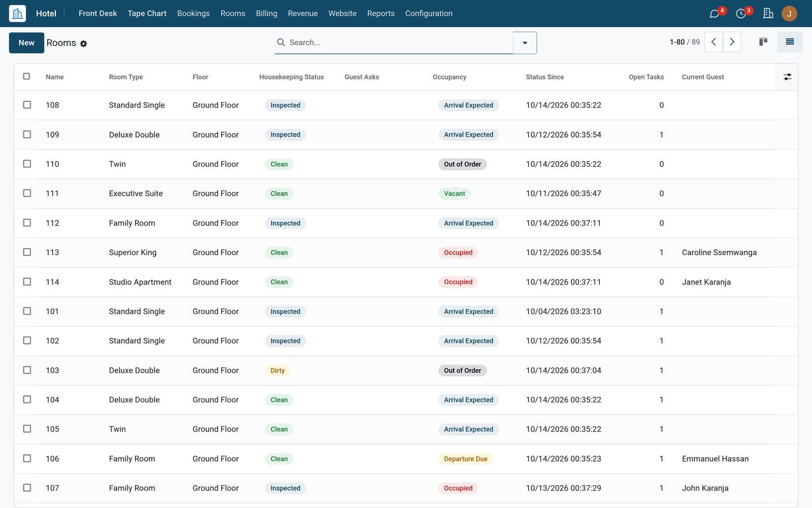Click the Dirty status badge on room 103
This screenshot has width=812, height=508.
coord(278,370)
